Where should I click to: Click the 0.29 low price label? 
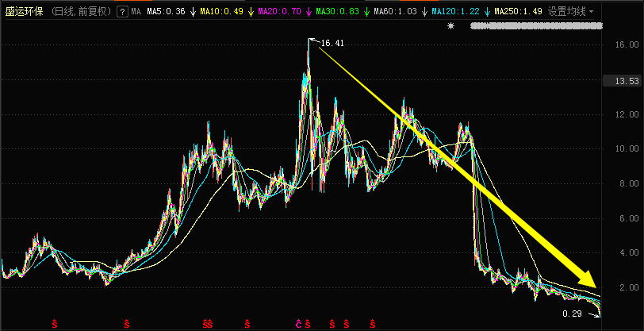tap(572, 314)
